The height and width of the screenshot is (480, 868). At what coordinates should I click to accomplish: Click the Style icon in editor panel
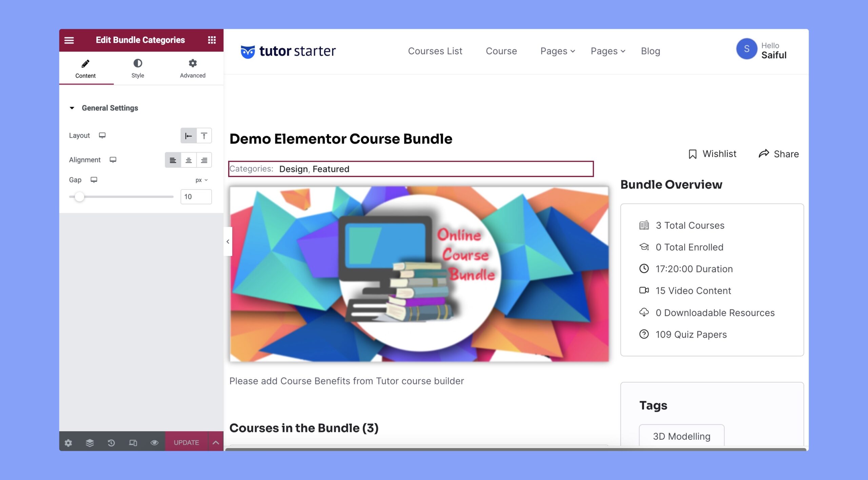pos(137,63)
